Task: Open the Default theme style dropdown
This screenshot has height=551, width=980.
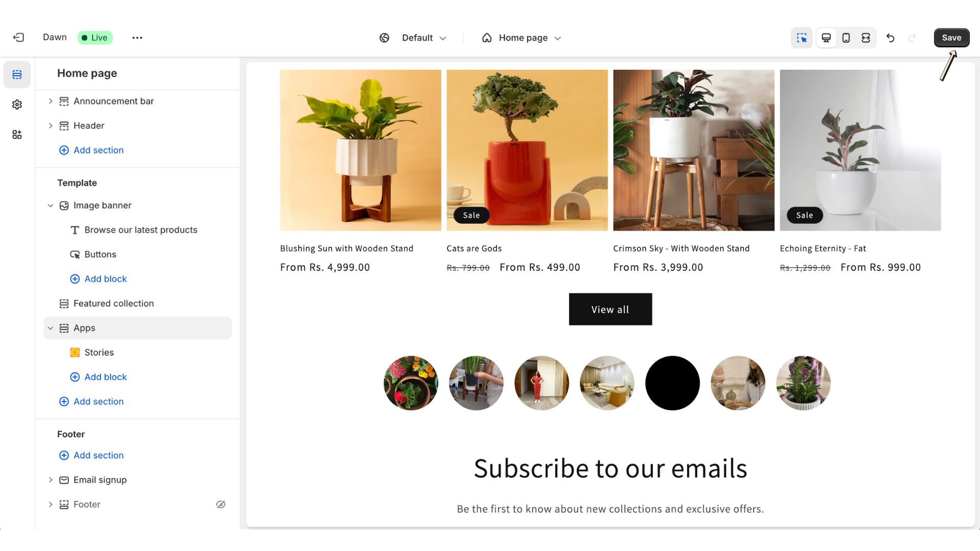Action: pos(413,37)
